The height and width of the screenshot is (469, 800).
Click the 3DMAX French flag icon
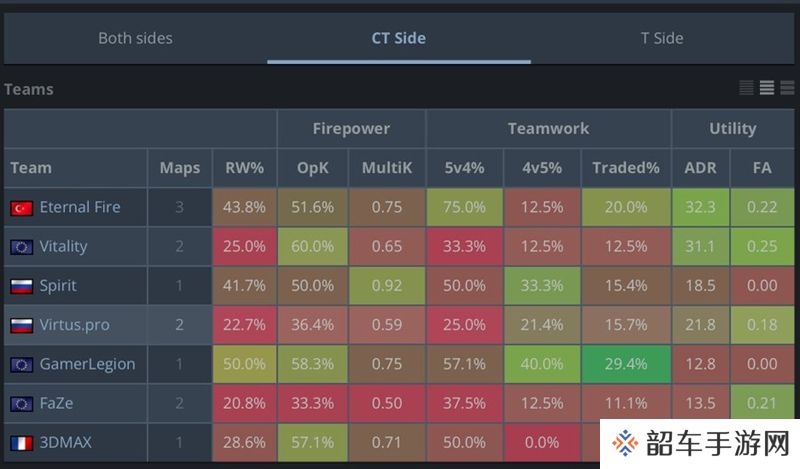click(21, 443)
